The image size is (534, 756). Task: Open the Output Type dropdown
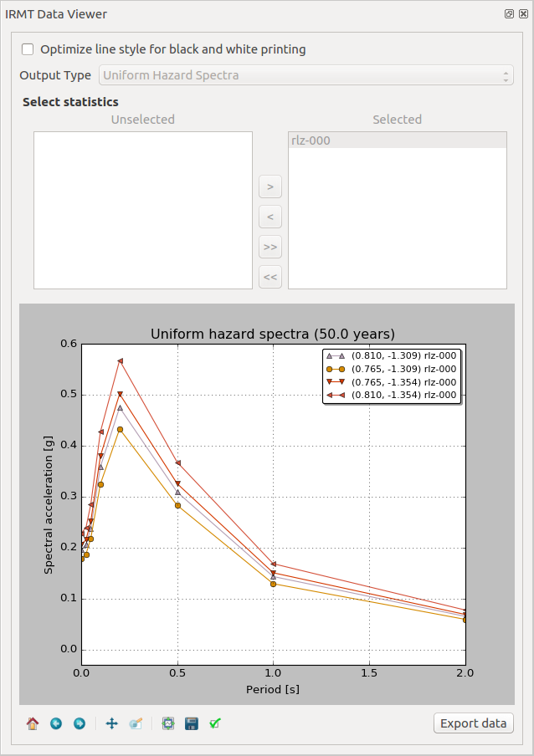[306, 75]
